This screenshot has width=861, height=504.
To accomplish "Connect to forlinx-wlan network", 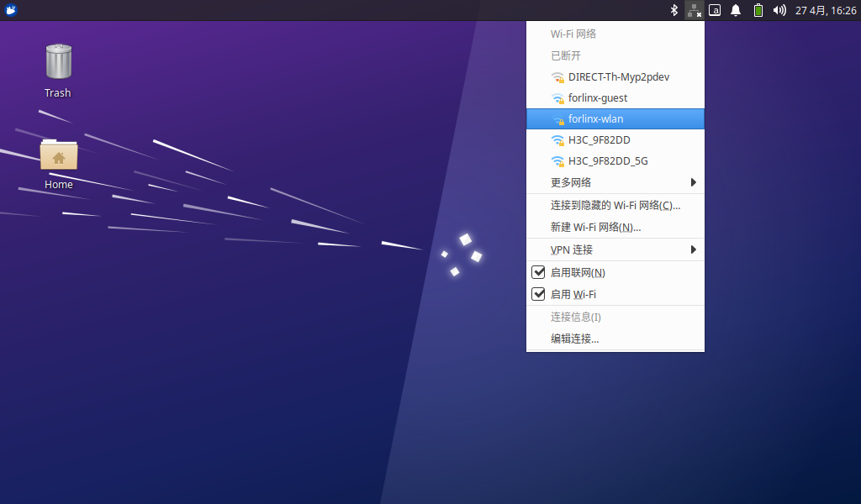I will point(595,119).
